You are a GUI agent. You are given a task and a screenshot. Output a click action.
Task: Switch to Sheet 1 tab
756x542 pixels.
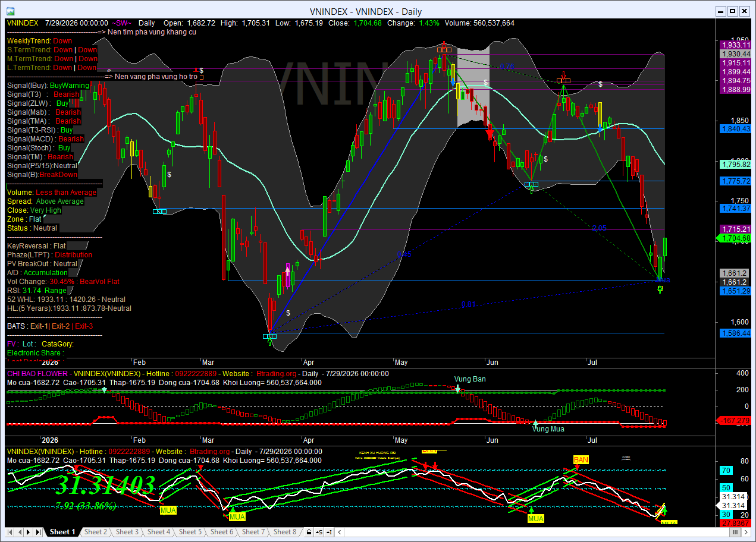click(62, 532)
